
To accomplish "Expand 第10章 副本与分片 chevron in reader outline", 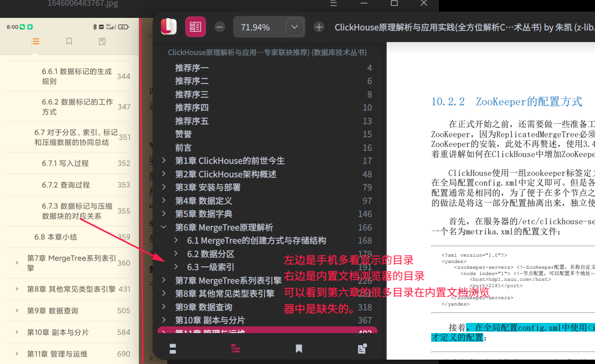I will [x=164, y=320].
